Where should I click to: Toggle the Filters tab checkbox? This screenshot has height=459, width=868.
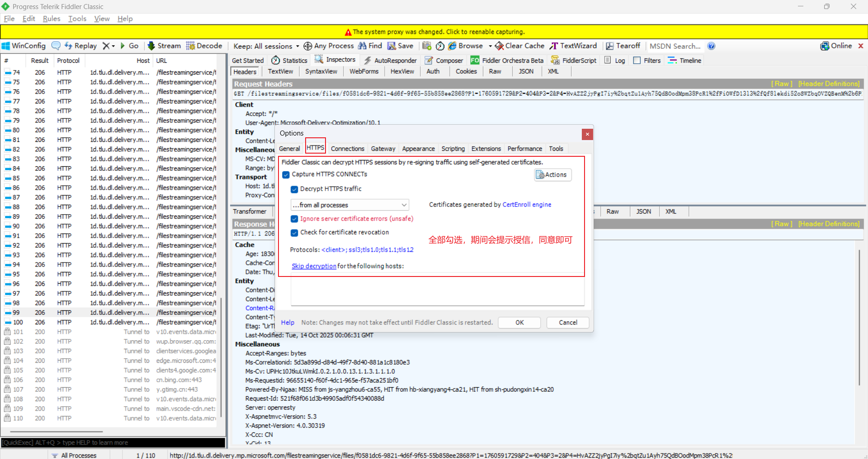637,60
